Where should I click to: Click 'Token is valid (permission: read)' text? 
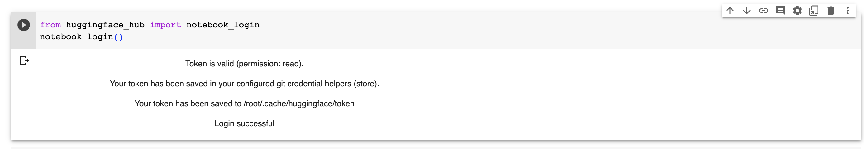point(244,64)
